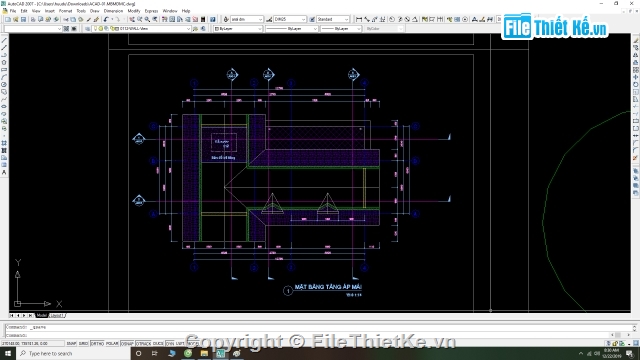Open File Explorer from the taskbar

tap(204, 353)
